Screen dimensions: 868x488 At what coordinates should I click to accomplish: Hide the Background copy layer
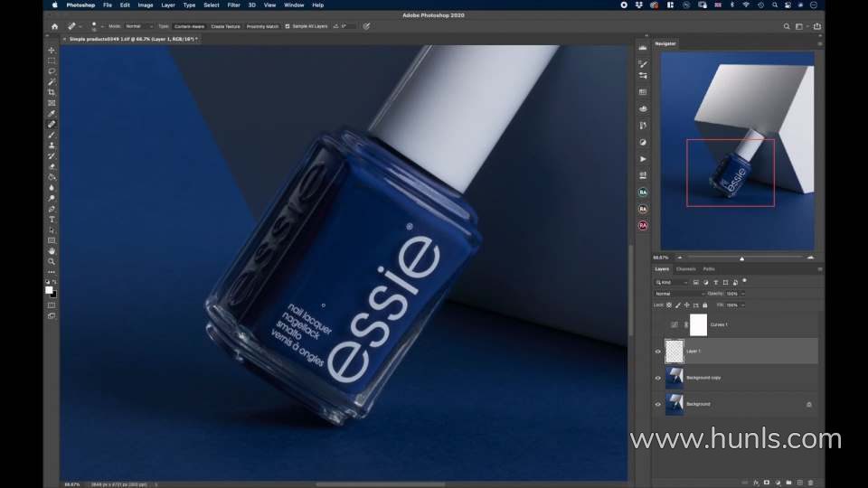pyautogui.click(x=657, y=378)
